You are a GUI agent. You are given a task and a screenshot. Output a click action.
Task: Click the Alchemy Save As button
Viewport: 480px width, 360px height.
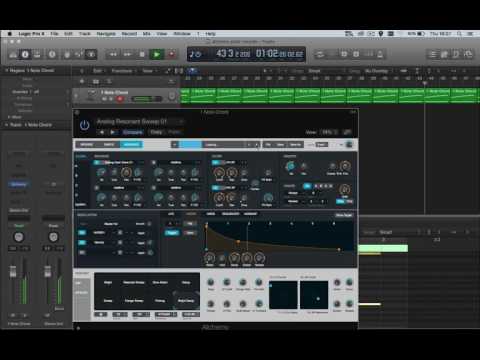pos(295,144)
